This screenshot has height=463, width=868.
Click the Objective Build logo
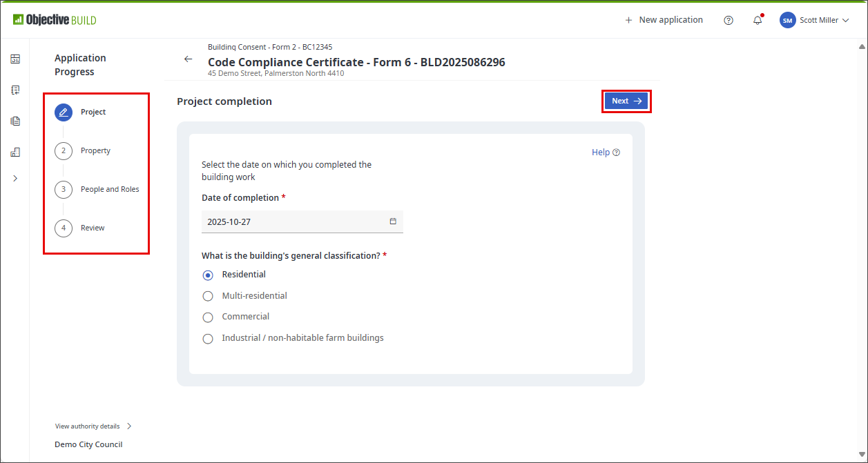(55, 20)
